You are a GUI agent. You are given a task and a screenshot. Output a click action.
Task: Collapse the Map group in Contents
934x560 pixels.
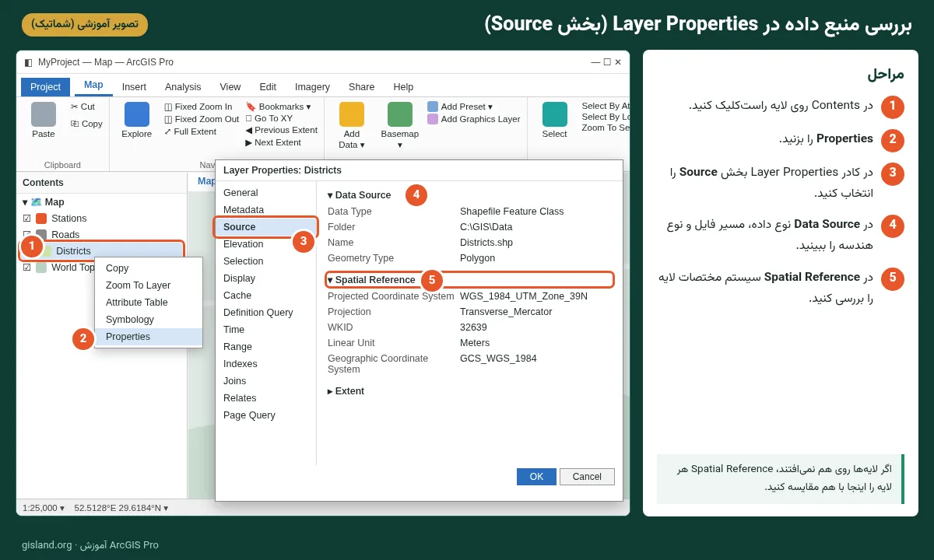pyautogui.click(x=25, y=202)
